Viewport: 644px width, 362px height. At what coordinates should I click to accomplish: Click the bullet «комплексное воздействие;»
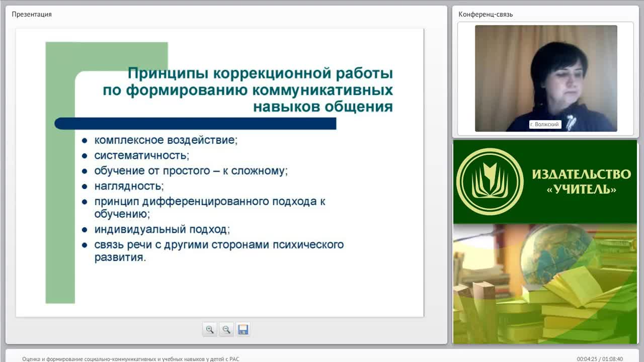click(x=166, y=140)
